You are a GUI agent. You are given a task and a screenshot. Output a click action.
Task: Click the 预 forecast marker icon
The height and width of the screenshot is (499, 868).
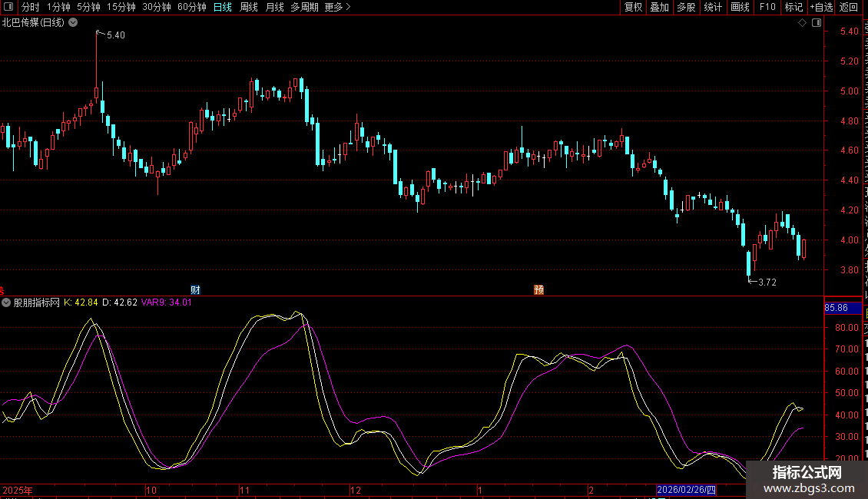point(539,289)
